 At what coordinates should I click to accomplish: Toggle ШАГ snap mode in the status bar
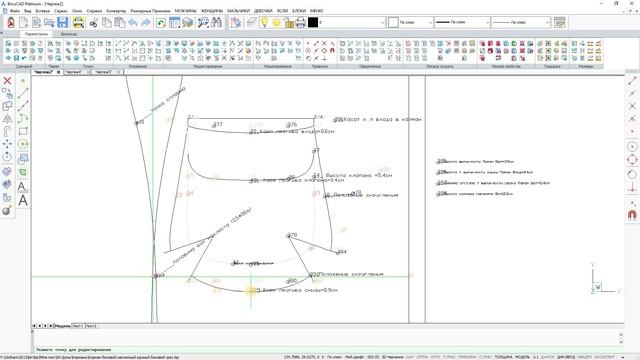(x=410, y=357)
